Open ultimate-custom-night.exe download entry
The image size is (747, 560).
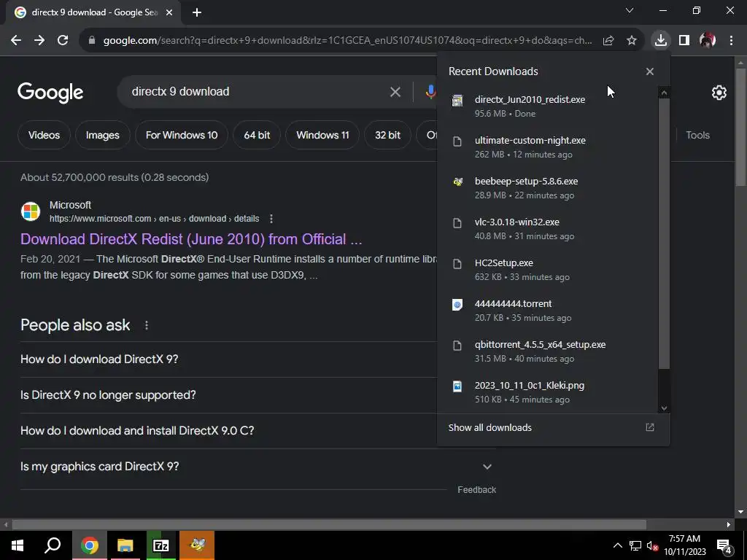click(x=548, y=147)
